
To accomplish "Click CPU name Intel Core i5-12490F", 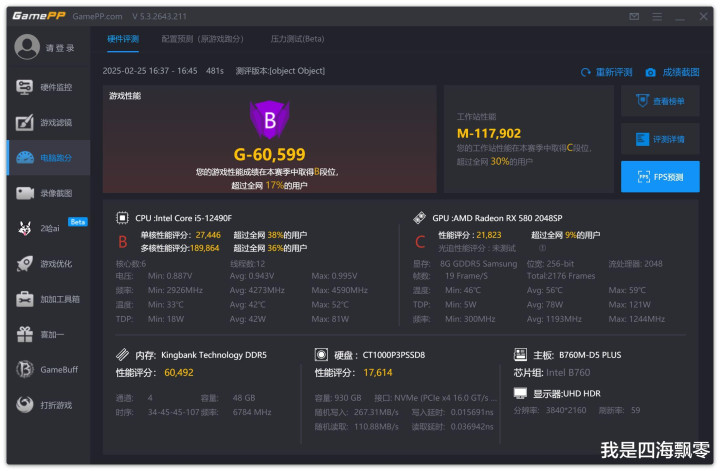I will pyautogui.click(x=194, y=218).
